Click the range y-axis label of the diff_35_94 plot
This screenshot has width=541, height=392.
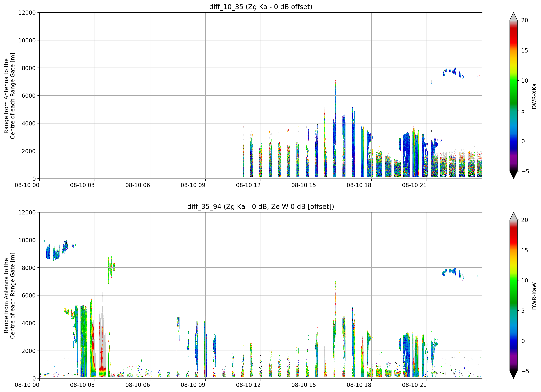pyautogui.click(x=9, y=295)
